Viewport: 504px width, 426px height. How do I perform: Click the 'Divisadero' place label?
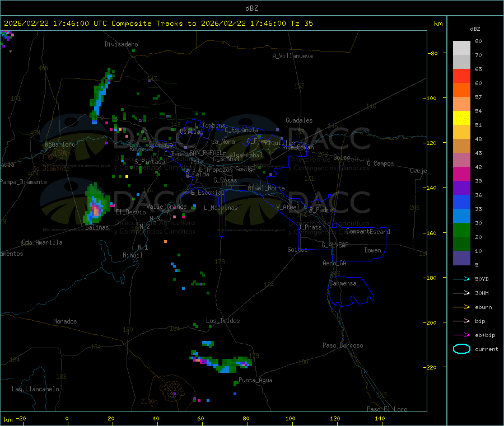tap(121, 44)
